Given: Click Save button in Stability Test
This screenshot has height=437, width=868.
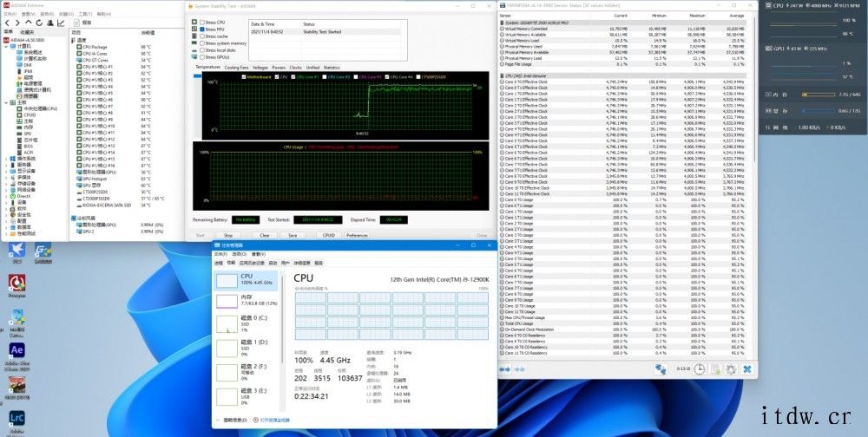Looking at the screenshot, I should pyautogui.click(x=293, y=235).
